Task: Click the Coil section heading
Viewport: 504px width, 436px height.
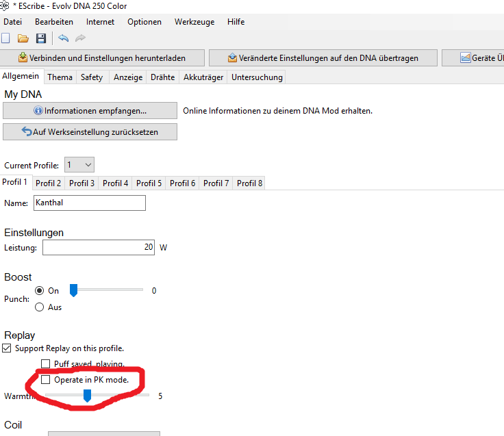Action: pyautogui.click(x=13, y=425)
